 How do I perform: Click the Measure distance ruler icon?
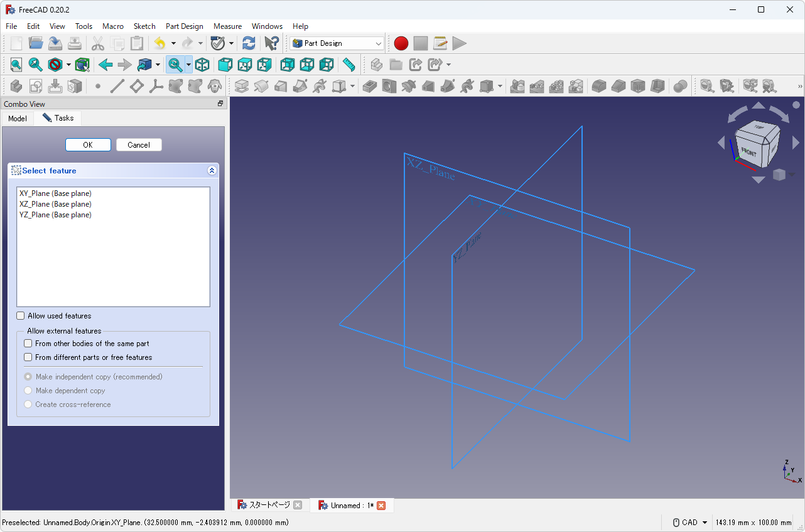pyautogui.click(x=349, y=65)
